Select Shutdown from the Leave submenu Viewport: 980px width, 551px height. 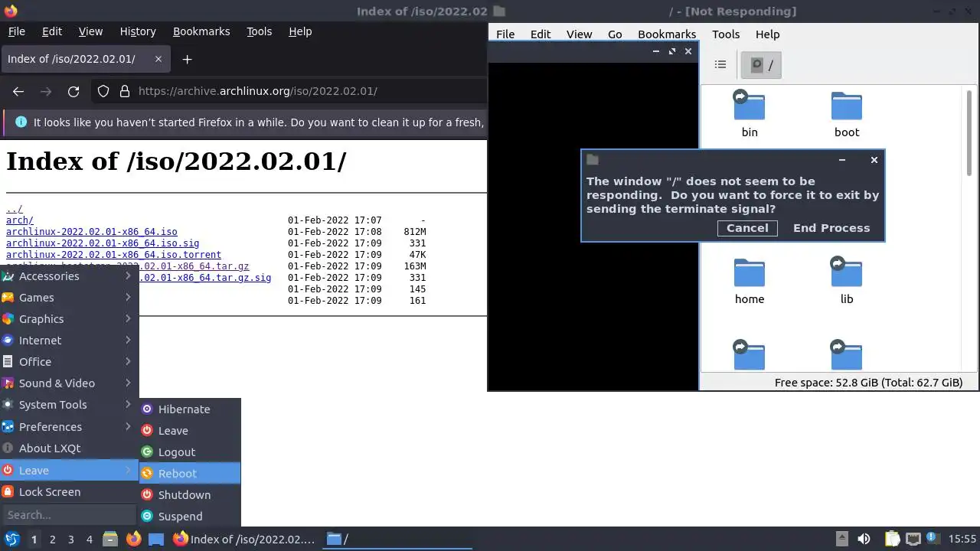click(190, 495)
